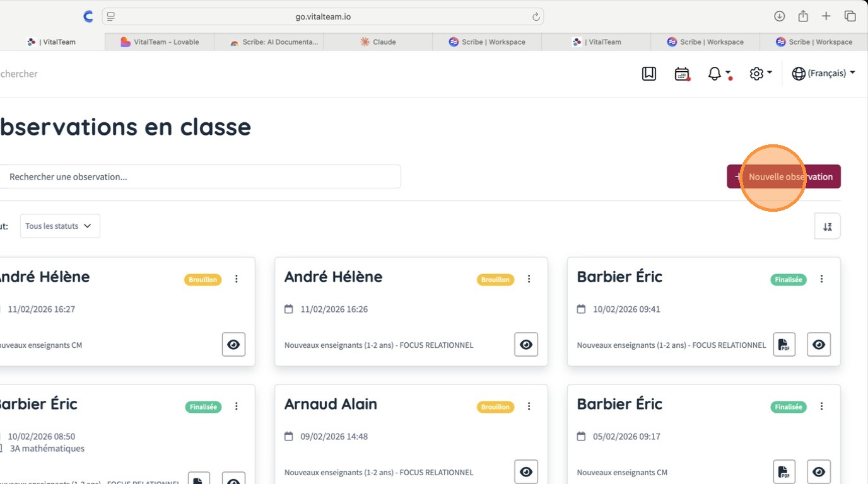Open the Français language dropdown
The width and height of the screenshot is (868, 484).
(x=824, y=74)
